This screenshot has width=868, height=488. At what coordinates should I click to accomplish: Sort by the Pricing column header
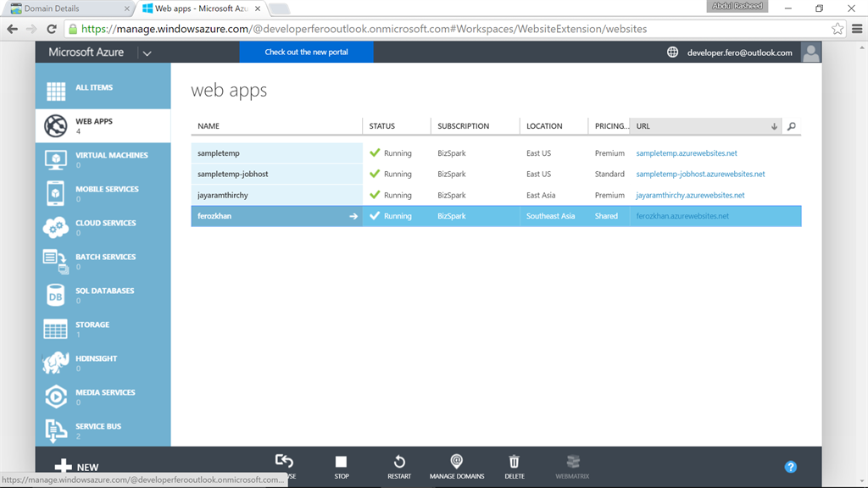pos(609,126)
